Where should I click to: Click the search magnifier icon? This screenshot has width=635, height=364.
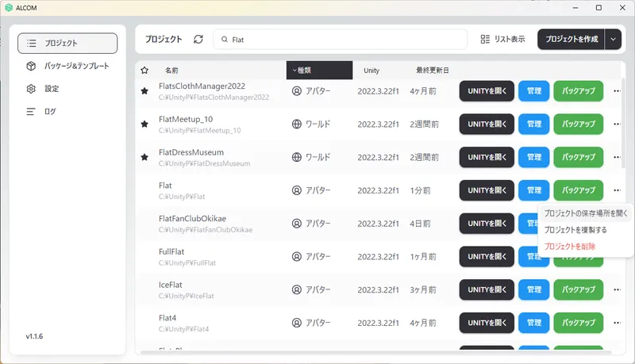pos(225,39)
